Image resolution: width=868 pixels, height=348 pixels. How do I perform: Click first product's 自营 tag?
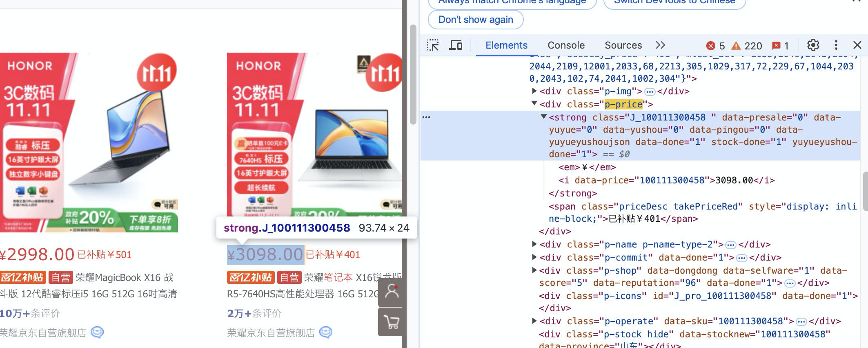[61, 277]
